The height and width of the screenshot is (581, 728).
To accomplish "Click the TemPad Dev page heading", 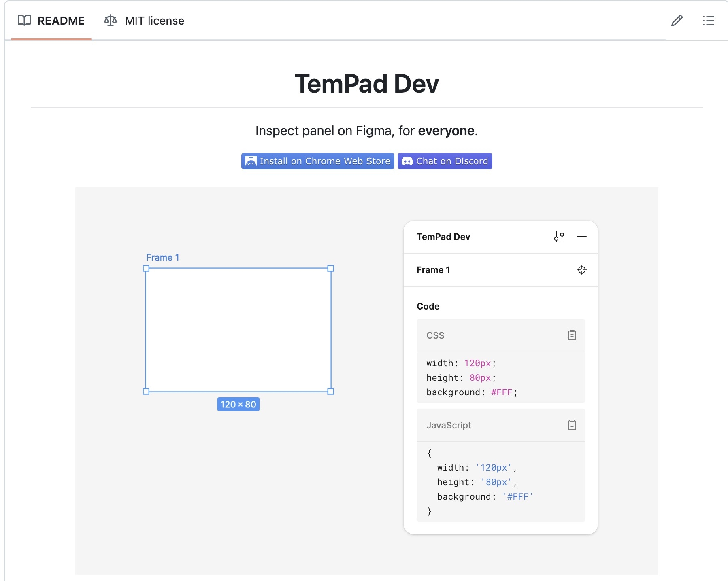I will (367, 84).
